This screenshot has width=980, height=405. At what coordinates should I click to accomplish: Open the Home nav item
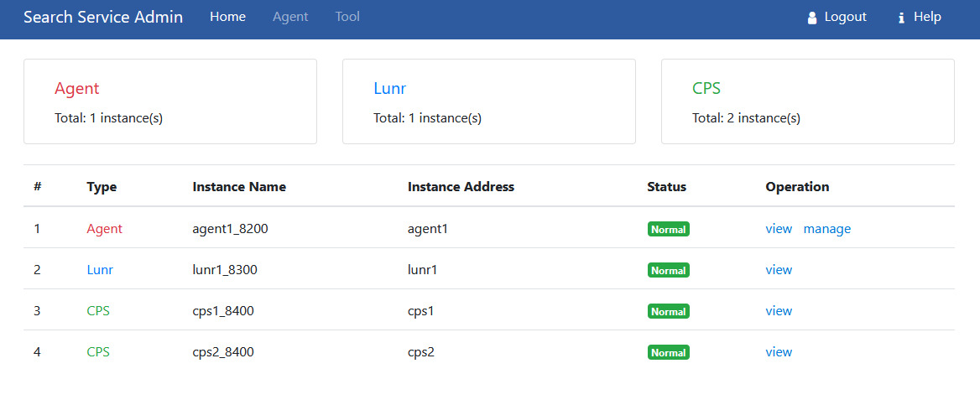227,17
